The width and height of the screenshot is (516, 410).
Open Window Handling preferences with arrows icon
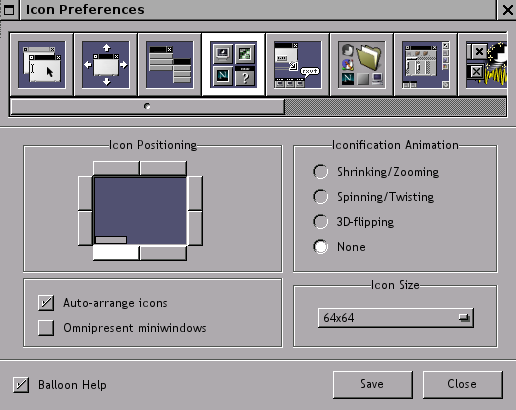point(106,65)
